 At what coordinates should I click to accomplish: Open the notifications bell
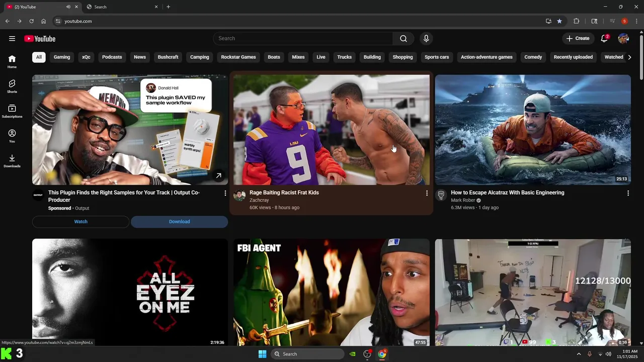click(x=605, y=39)
